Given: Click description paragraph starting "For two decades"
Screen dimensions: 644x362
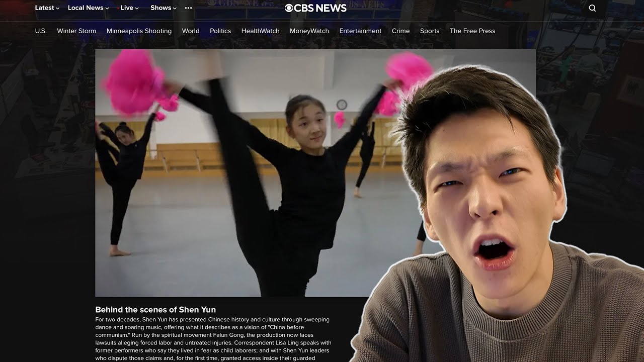Looking at the screenshot, I should 213,339.
